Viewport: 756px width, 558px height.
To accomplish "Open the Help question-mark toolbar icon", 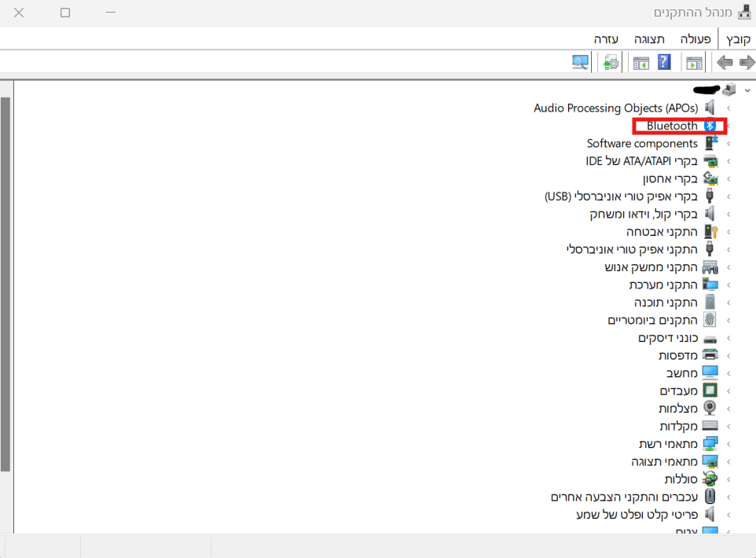I will point(664,62).
